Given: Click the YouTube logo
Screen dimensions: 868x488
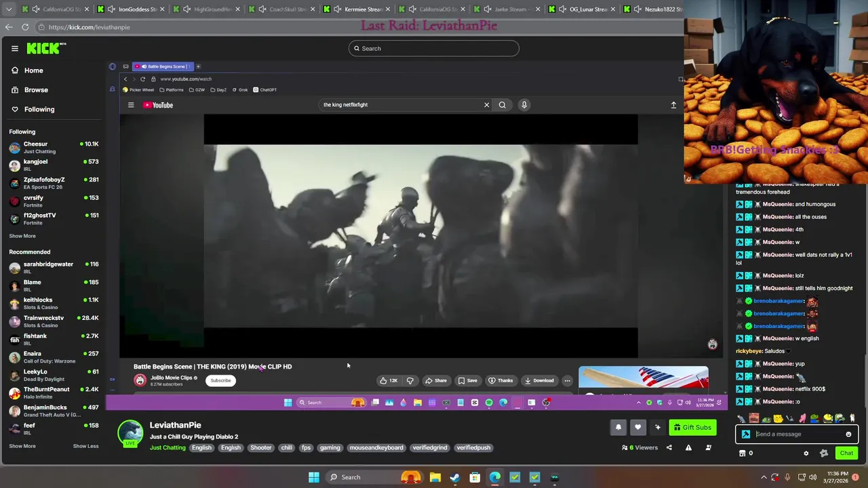Looking at the screenshot, I should coord(158,105).
